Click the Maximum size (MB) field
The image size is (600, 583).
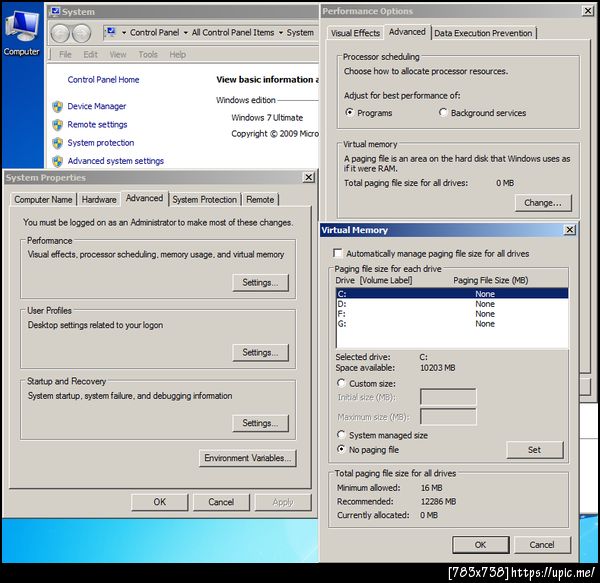pyautogui.click(x=448, y=417)
